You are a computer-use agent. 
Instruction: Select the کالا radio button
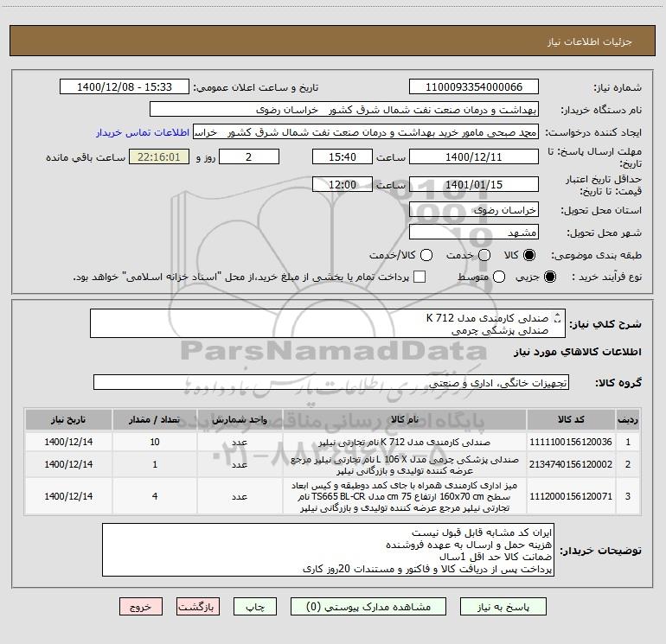point(528,255)
